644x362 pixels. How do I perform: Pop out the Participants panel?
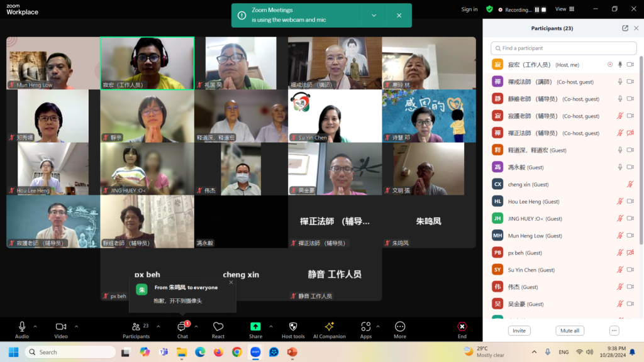point(625,28)
